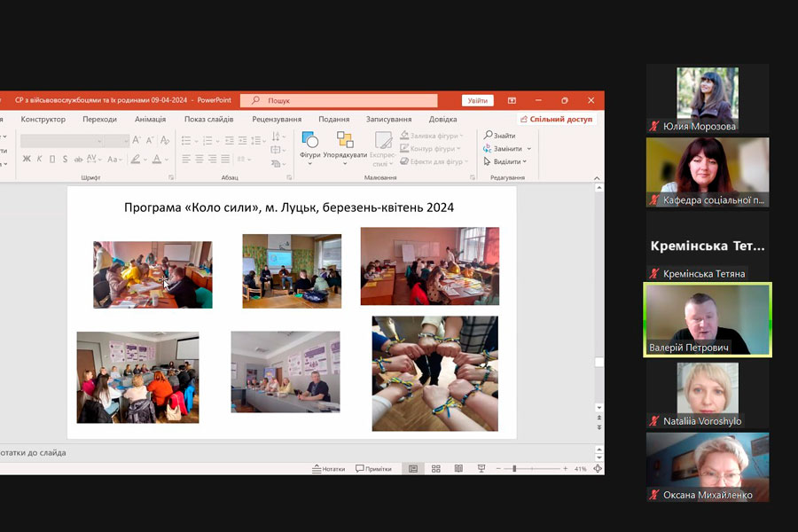Start slideshow from status bar icon
This screenshot has width=798, height=532.
[x=481, y=468]
